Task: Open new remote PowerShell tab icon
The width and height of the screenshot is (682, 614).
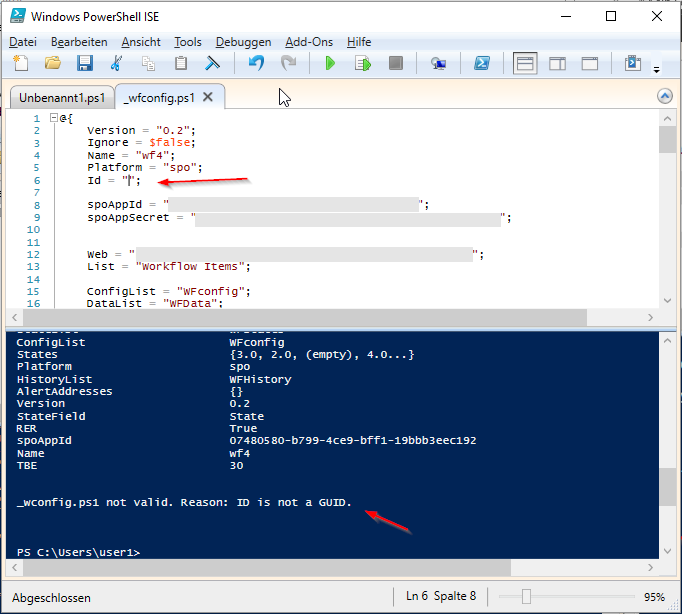Action: (x=438, y=63)
